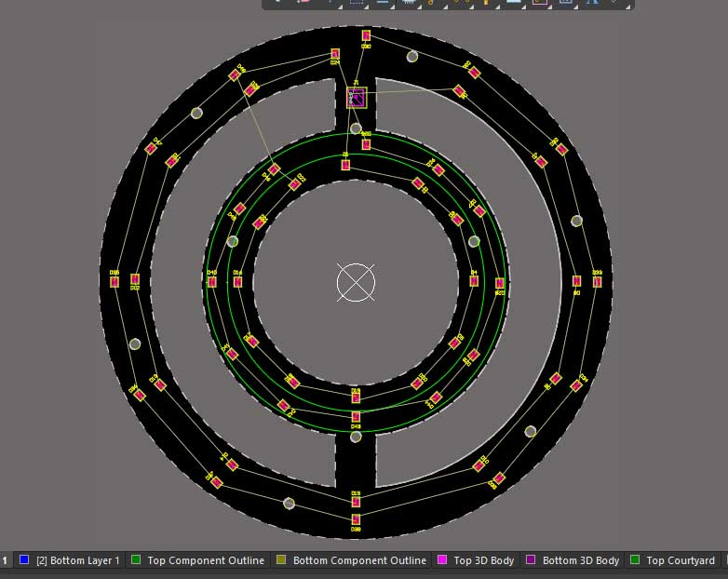Select the Place Text String 'A' tool

(x=591, y=2)
